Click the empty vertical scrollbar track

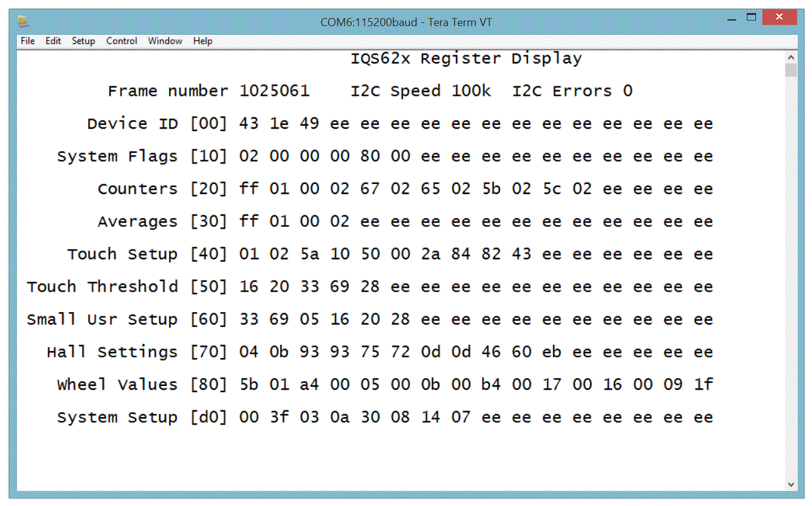tap(791, 280)
